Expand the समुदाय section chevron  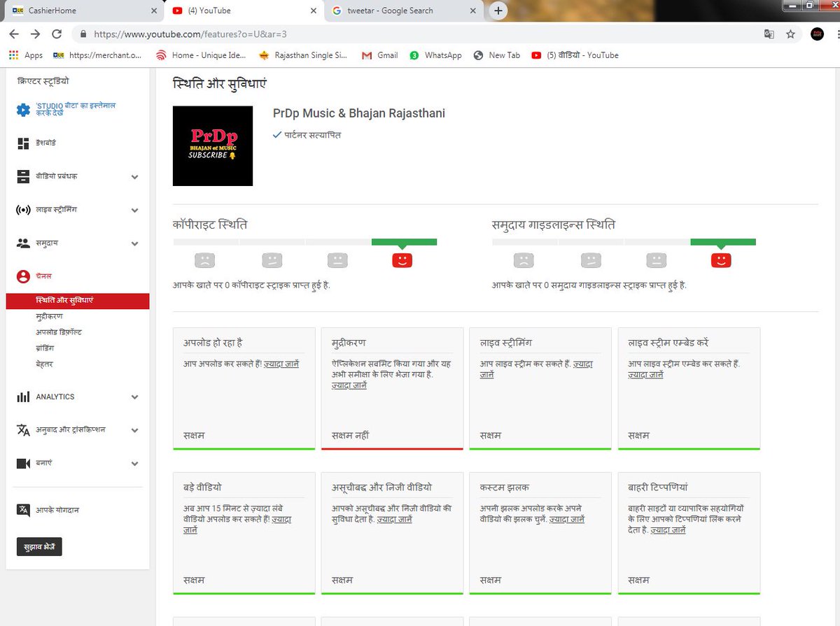pyautogui.click(x=134, y=244)
